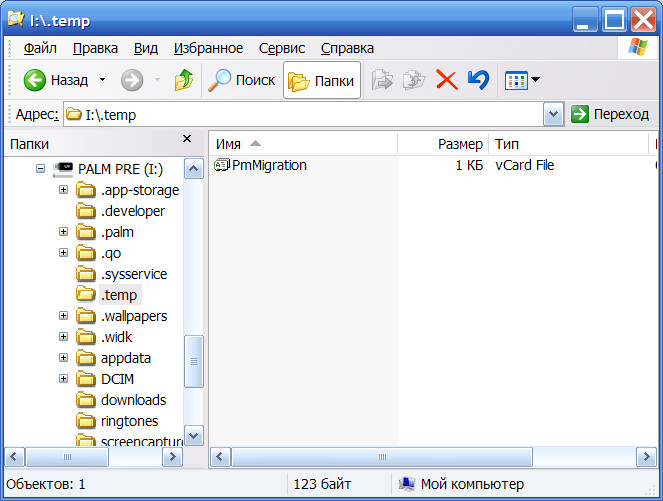Click the address field showing I:\.temp
The height and width of the screenshot is (501, 663).
pos(303,114)
